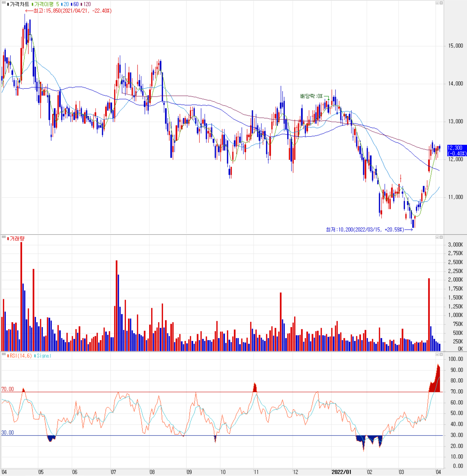This screenshot has width=467, height=476.
Task: Maximize the 거래량 volume panel
Action: [437, 237]
